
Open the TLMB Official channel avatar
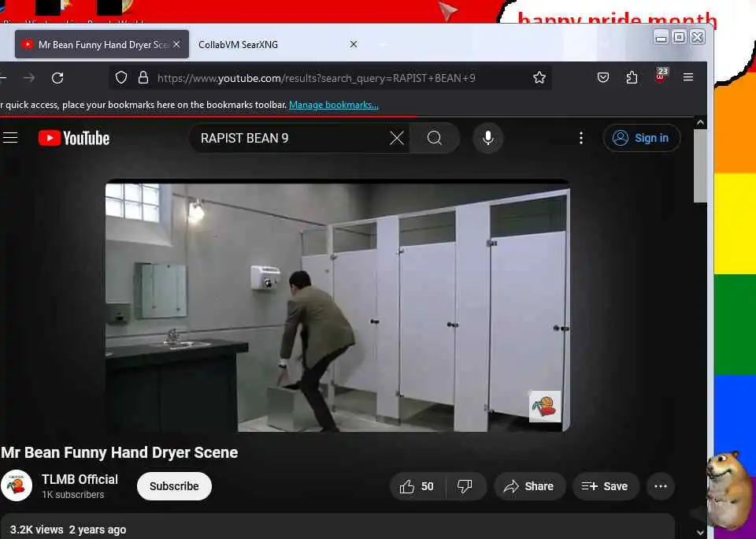[17, 485]
